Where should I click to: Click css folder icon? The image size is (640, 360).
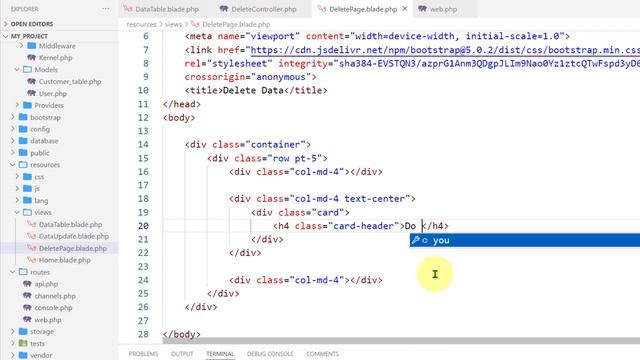pyautogui.click(x=27, y=177)
